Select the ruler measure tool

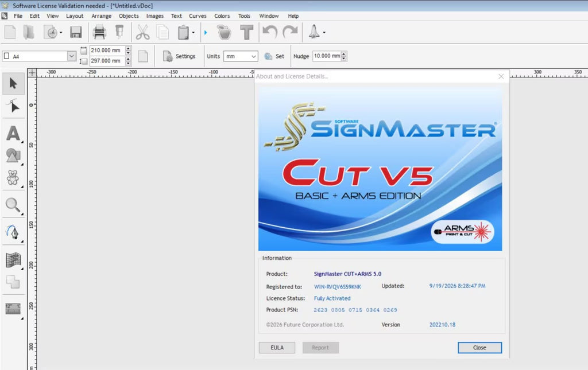(x=14, y=309)
